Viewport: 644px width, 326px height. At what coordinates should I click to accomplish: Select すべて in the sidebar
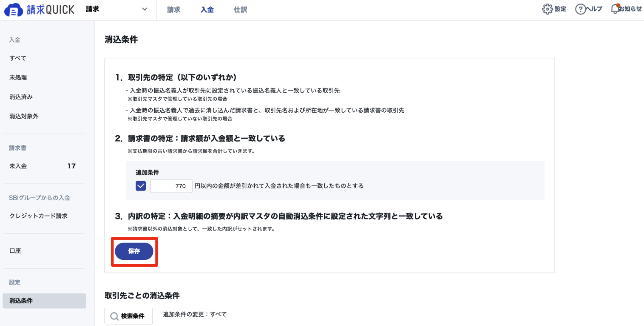pyautogui.click(x=18, y=58)
